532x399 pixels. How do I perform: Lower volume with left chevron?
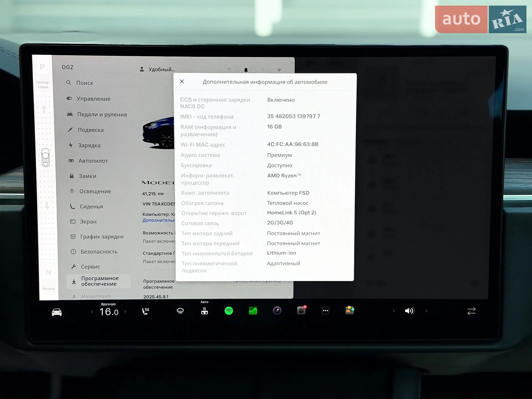tap(394, 311)
